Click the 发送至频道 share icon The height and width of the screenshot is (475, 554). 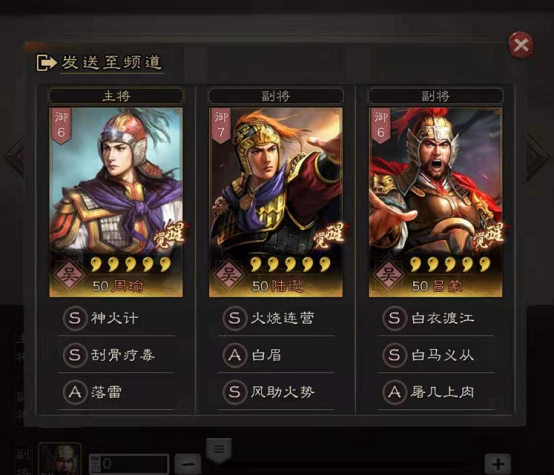point(47,63)
